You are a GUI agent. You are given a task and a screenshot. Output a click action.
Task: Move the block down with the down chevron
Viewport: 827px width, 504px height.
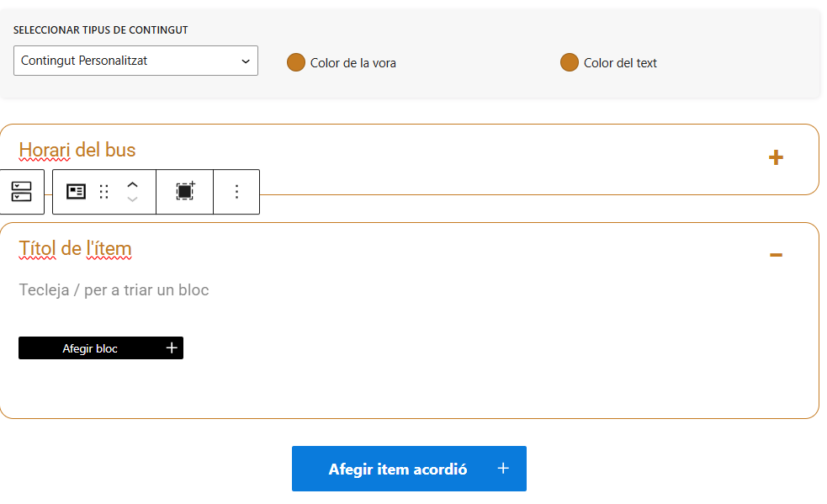(x=132, y=199)
